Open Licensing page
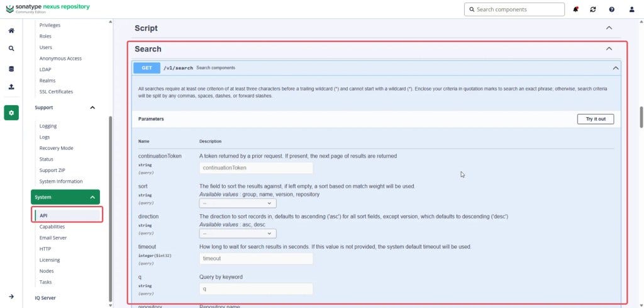644x308 pixels. [49, 260]
